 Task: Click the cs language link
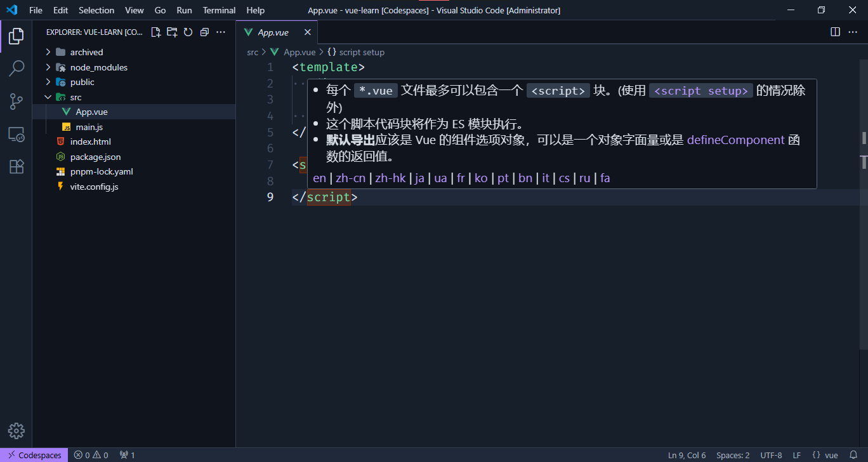[x=564, y=178]
